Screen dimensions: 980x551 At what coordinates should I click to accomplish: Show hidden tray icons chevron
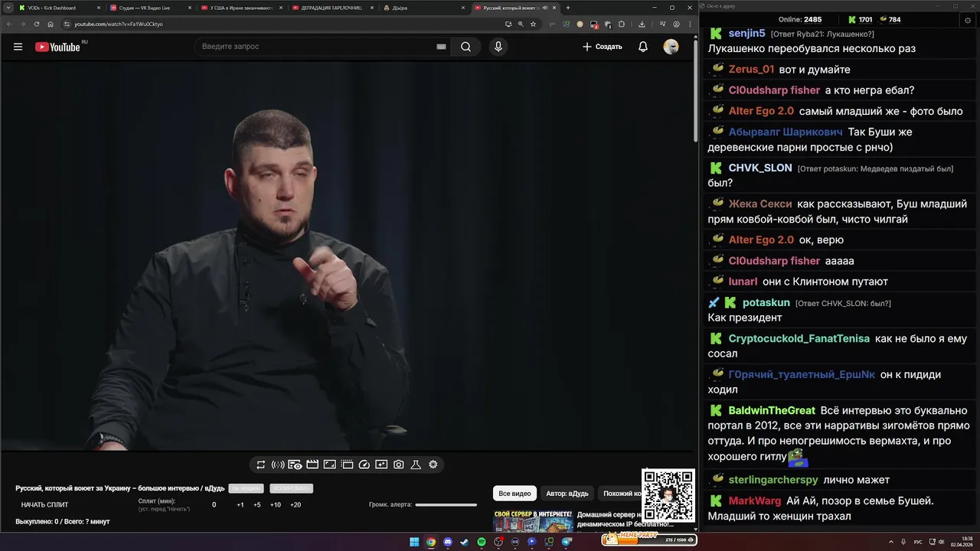pyautogui.click(x=893, y=542)
